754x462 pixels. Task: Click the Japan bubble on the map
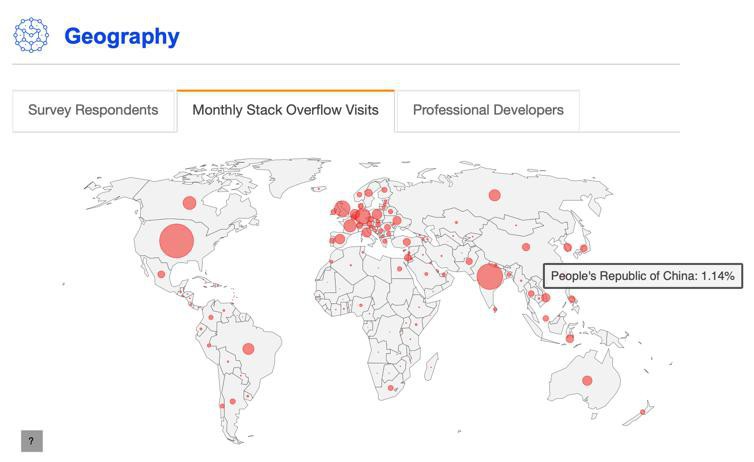click(x=584, y=248)
